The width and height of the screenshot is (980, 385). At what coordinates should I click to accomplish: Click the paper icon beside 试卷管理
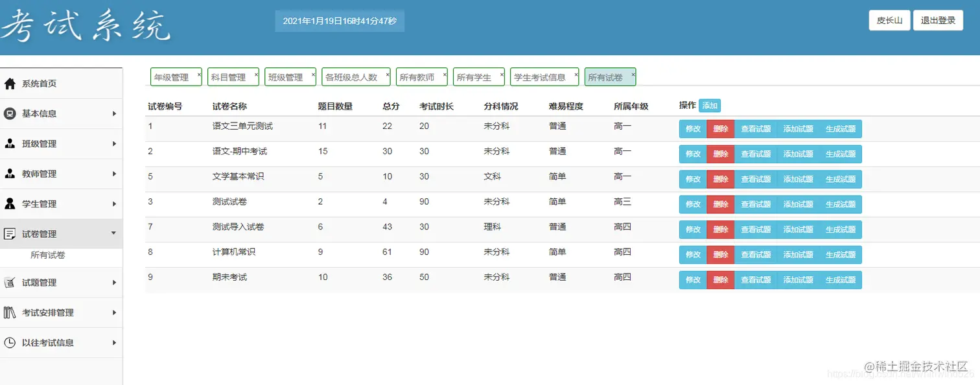coord(10,234)
